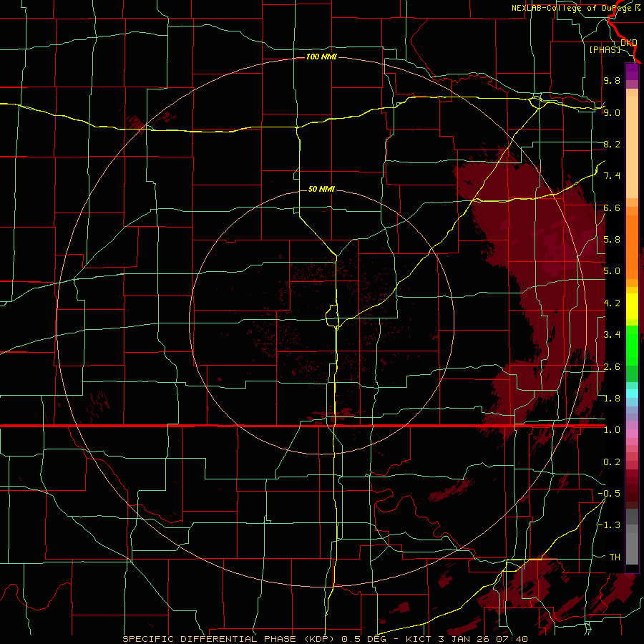Click the [PHAS] legend heading
This screenshot has height=644, width=644.
605,49
